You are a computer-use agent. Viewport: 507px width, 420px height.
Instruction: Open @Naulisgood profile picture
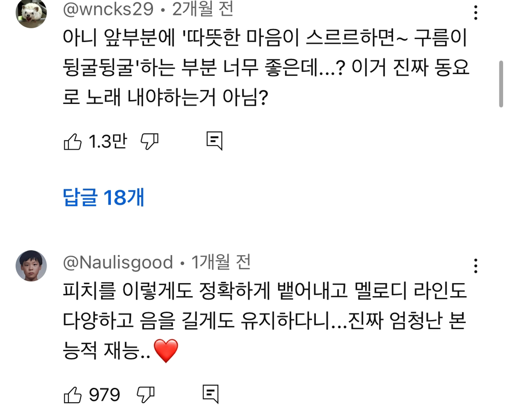click(x=32, y=265)
